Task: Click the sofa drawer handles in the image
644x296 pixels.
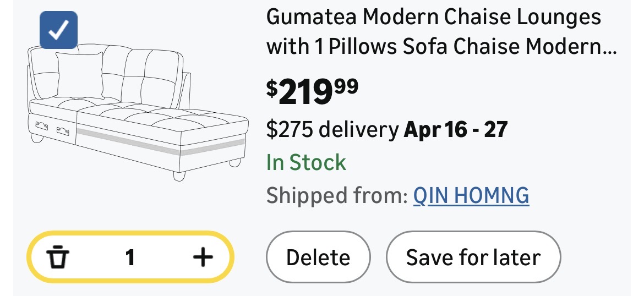Action: [x=53, y=128]
